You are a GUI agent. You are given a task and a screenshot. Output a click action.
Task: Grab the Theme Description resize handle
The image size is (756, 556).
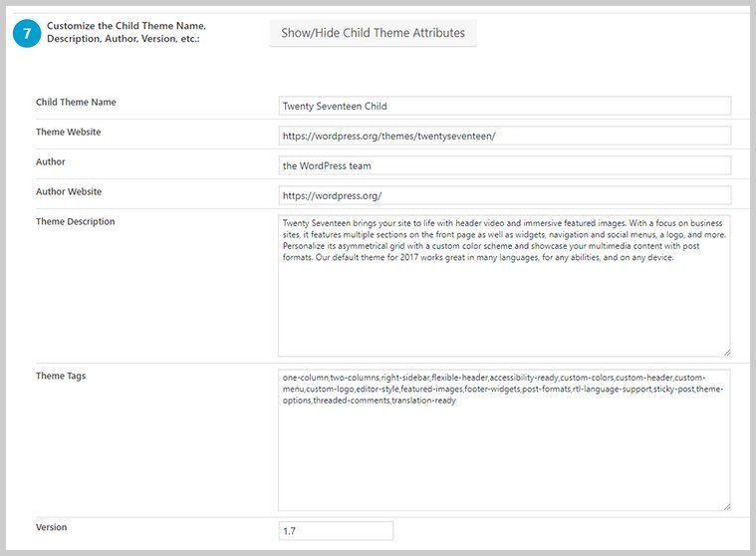(x=726, y=353)
